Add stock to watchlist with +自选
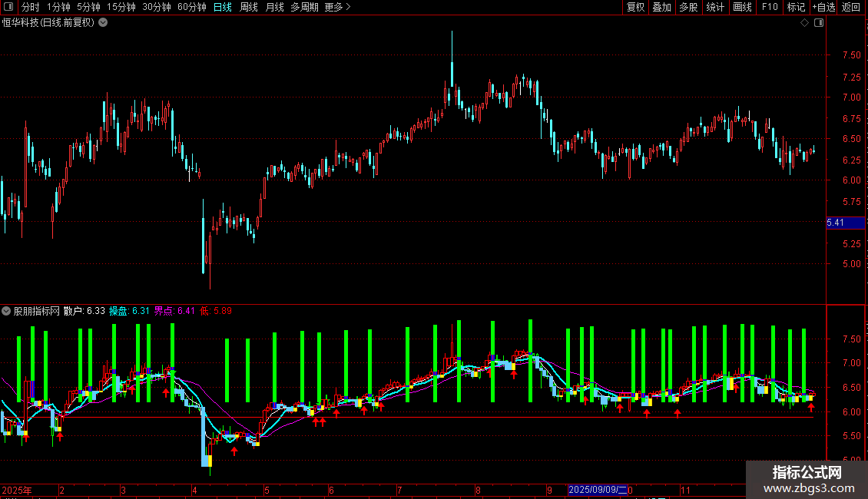This screenshot has height=499, width=868. [823, 7]
